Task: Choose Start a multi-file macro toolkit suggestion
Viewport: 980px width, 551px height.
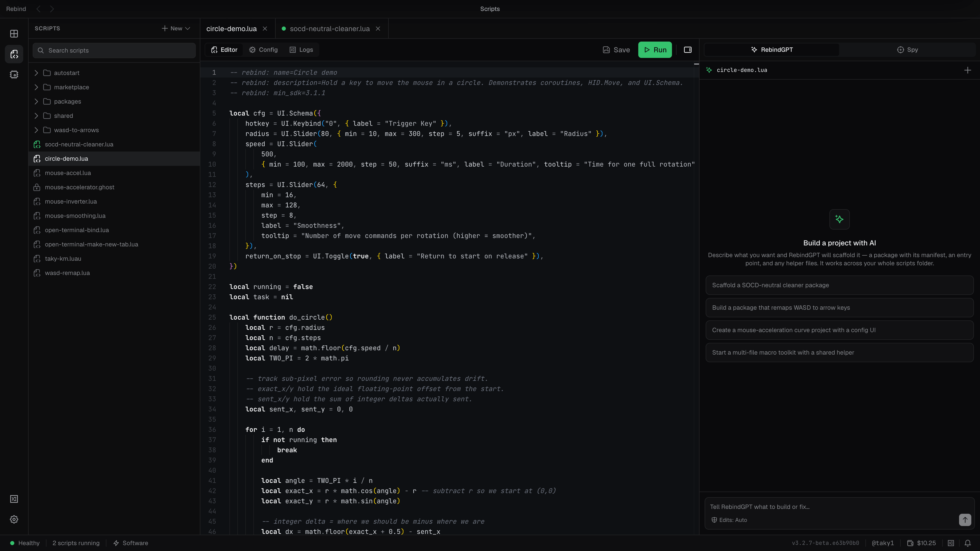Action: [839, 353]
